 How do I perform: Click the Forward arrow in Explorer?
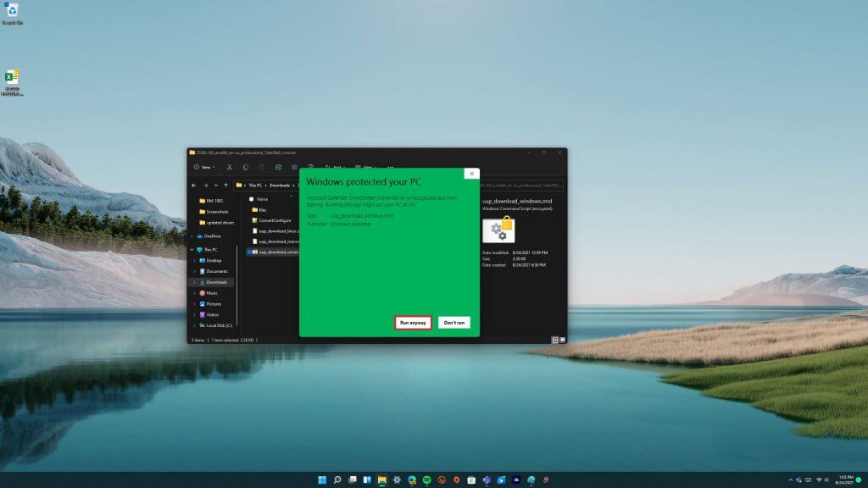pyautogui.click(x=205, y=186)
